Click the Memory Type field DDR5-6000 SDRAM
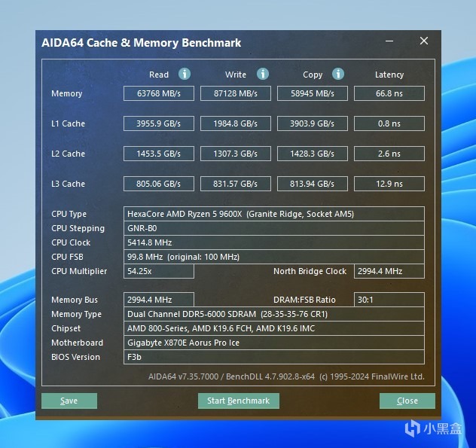The height and width of the screenshot is (448, 476). click(274, 314)
